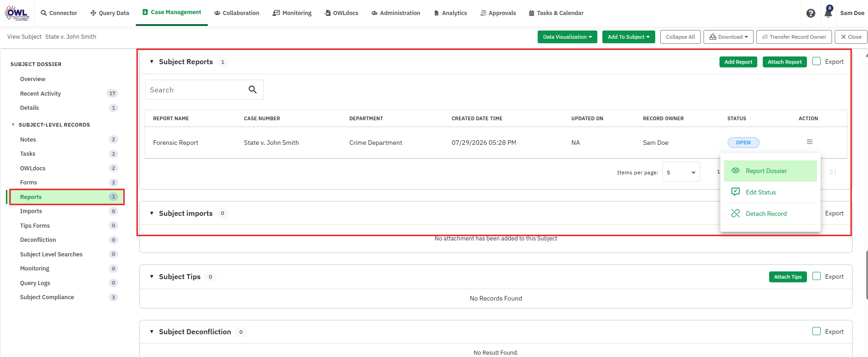868x357 pixels.
Task: Open the notifications bell icon
Action: click(x=828, y=12)
